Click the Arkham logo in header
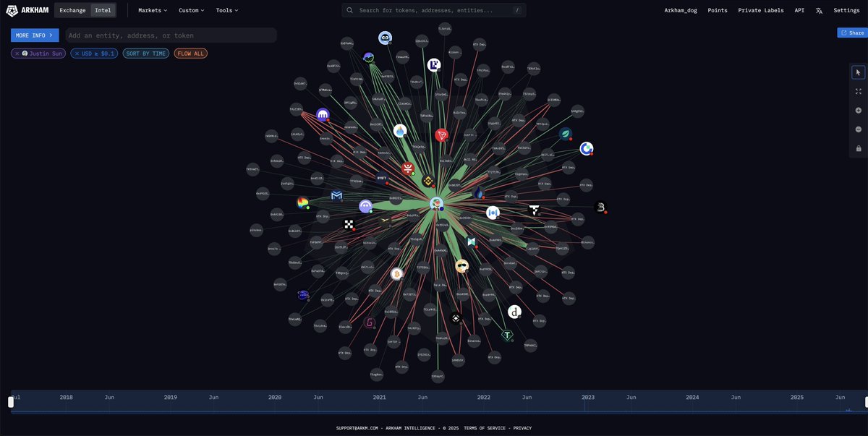 point(27,10)
